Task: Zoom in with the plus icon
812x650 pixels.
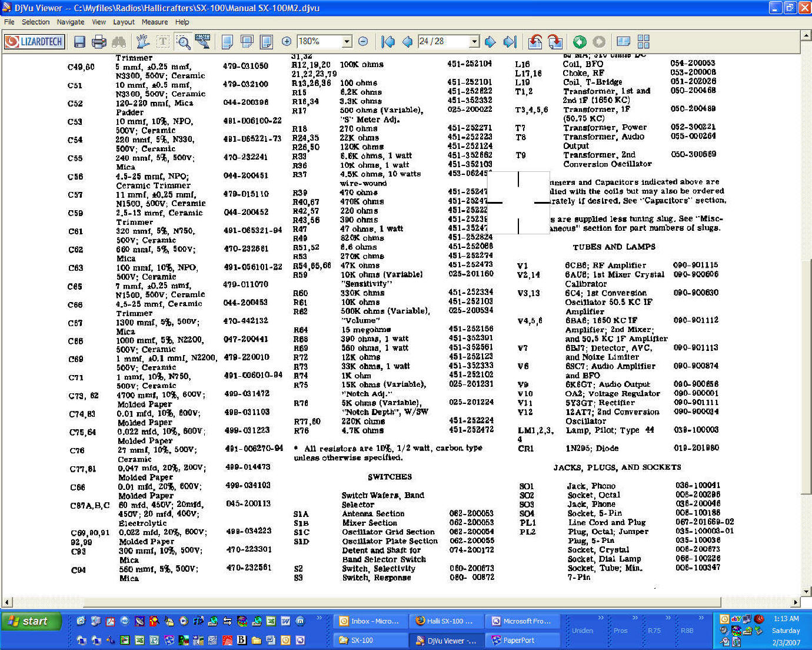Action: click(287, 41)
